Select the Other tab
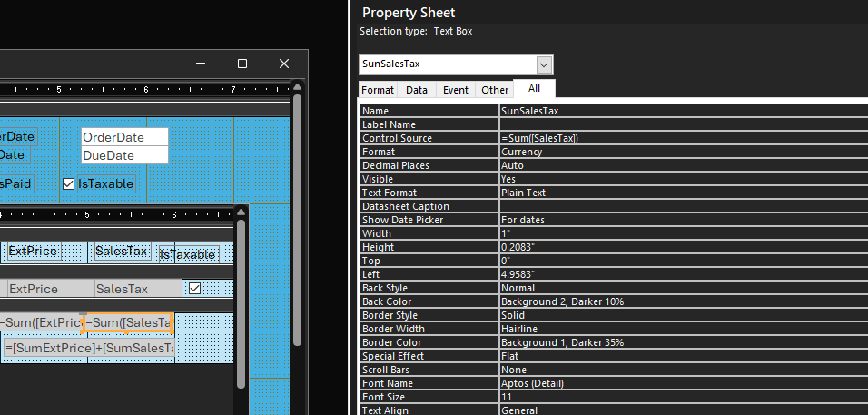Image resolution: width=868 pixels, height=415 pixels. tap(495, 90)
